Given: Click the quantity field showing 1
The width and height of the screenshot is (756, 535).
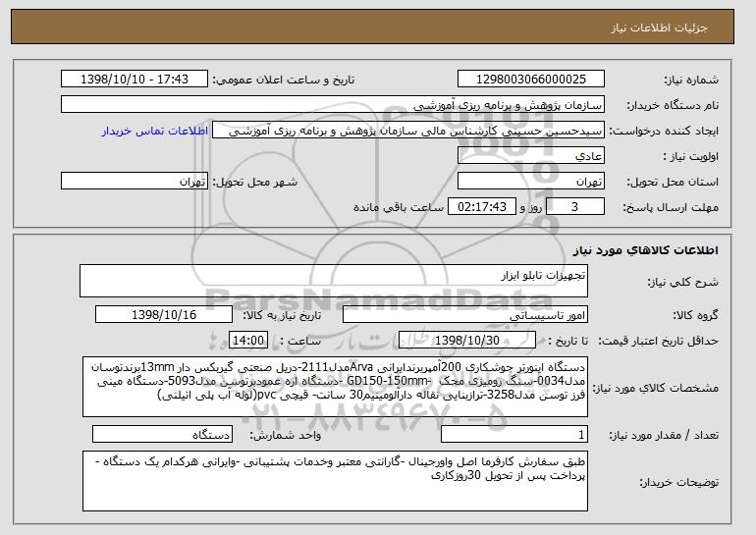Looking at the screenshot, I should 514,434.
